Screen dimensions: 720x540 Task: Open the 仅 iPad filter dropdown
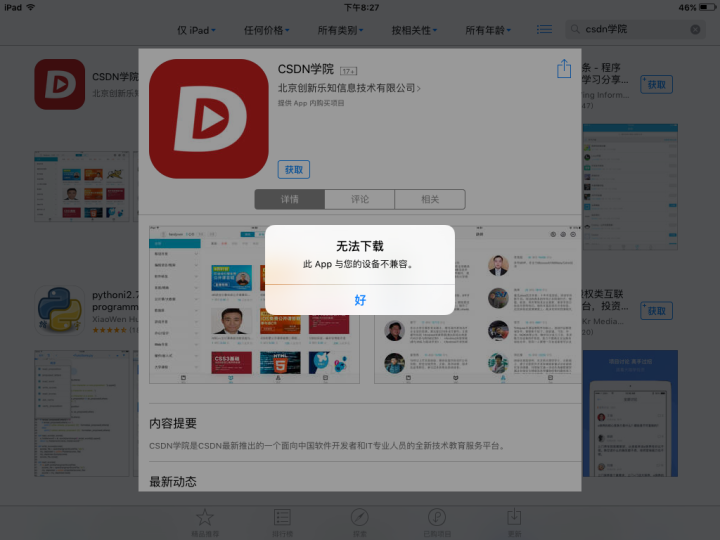pos(196,30)
